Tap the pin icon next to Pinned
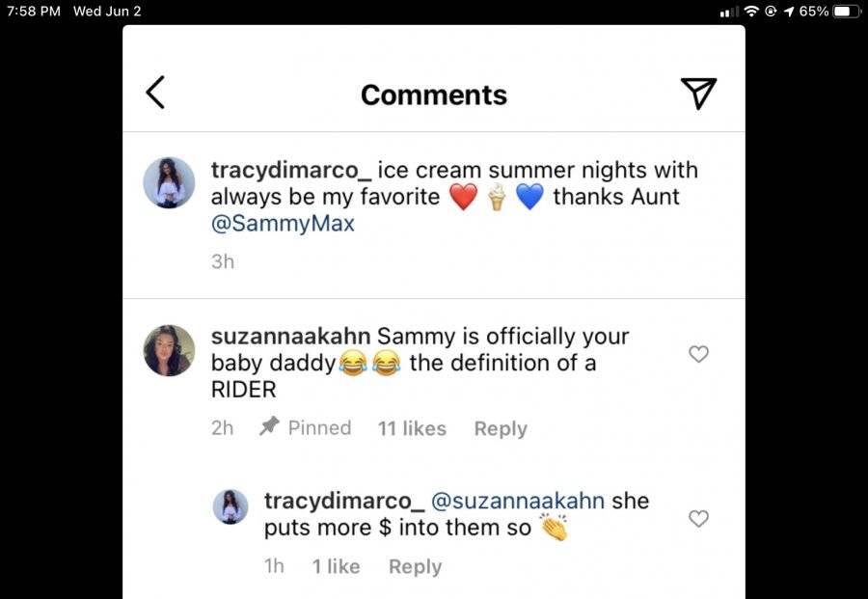This screenshot has height=599, width=868. tap(270, 426)
